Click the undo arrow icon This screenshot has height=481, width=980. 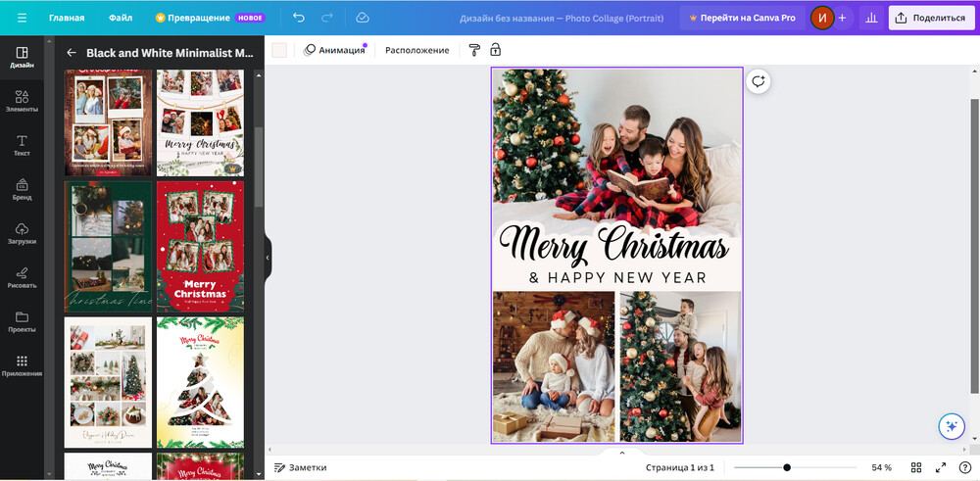[299, 18]
